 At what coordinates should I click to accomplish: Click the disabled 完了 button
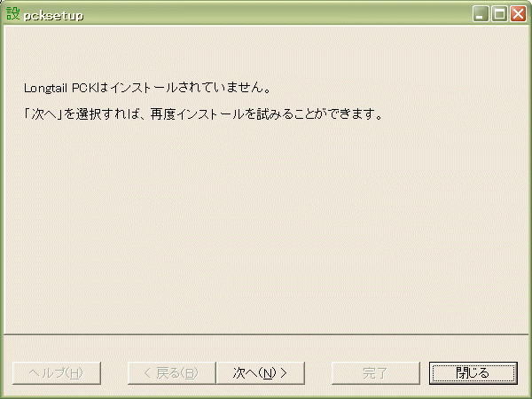pyautogui.click(x=376, y=373)
